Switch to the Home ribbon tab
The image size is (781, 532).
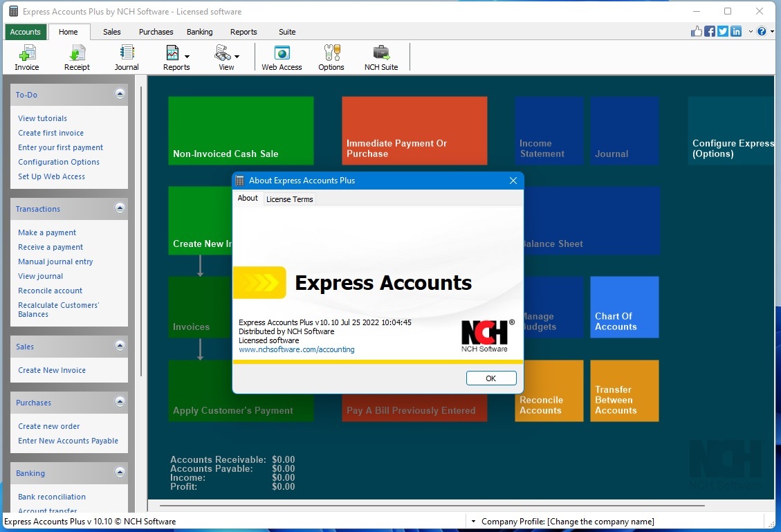click(x=68, y=32)
